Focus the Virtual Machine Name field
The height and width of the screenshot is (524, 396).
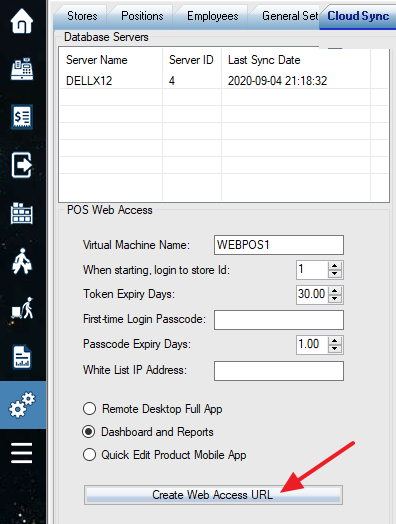click(x=279, y=245)
